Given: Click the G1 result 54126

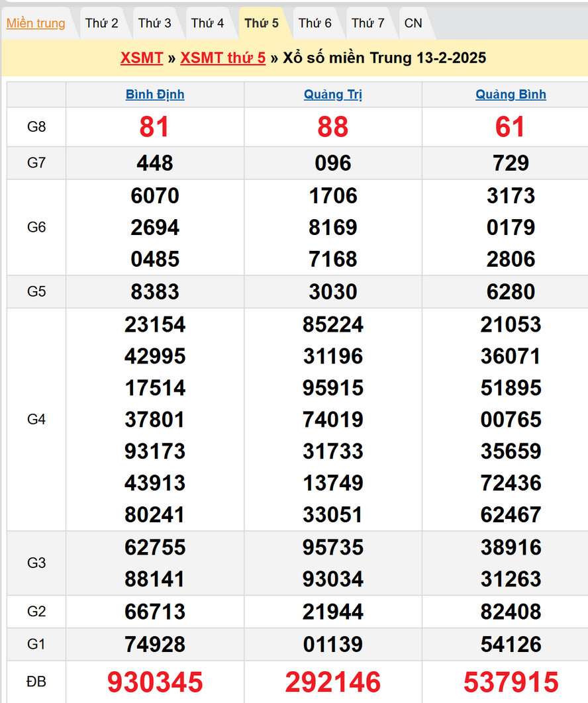Looking at the screenshot, I should 511,644.
